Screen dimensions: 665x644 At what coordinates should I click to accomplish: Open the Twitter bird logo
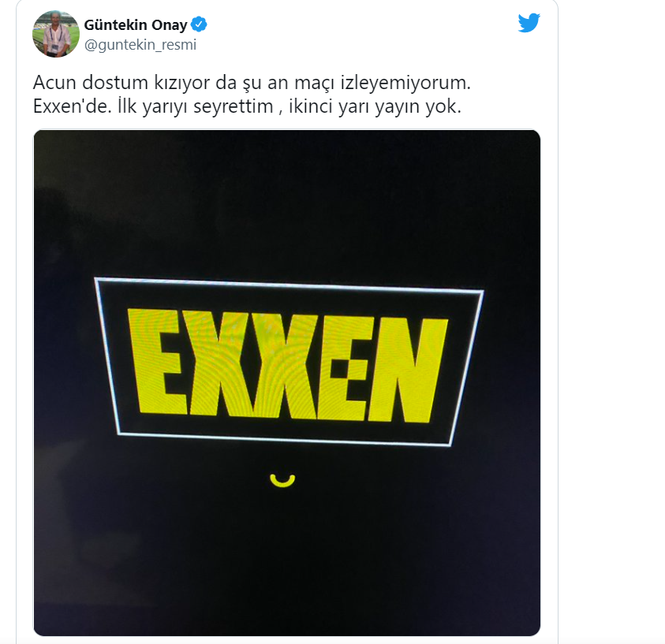tap(529, 23)
